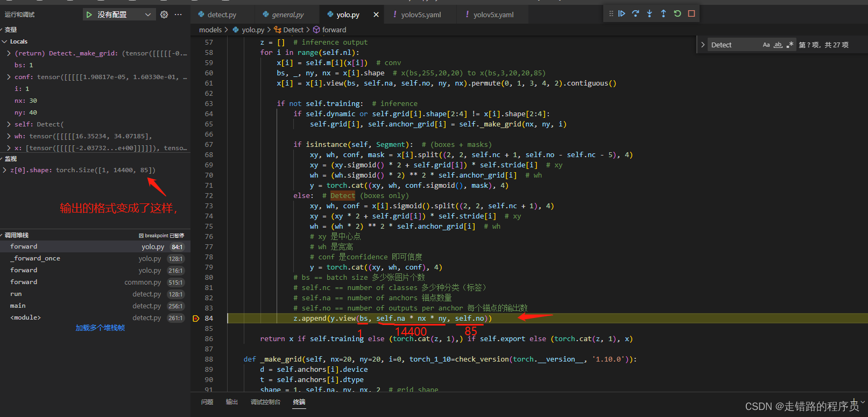
Task: Switch to the detect.py tab
Action: [x=221, y=15]
